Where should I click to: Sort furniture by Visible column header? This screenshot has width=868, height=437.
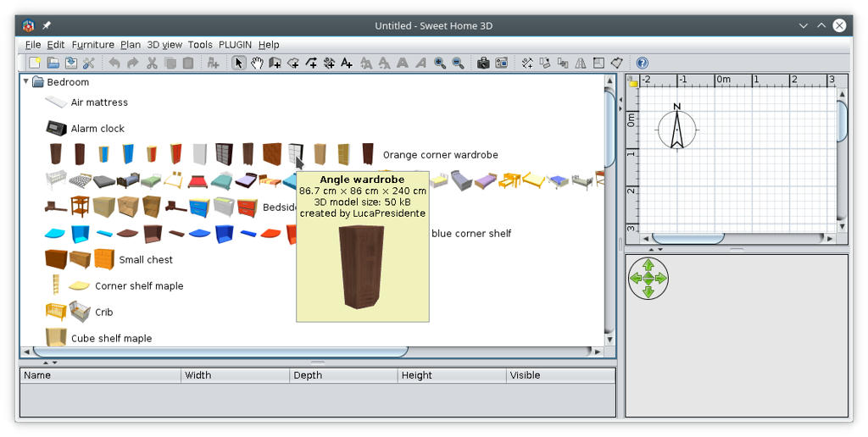pos(561,375)
